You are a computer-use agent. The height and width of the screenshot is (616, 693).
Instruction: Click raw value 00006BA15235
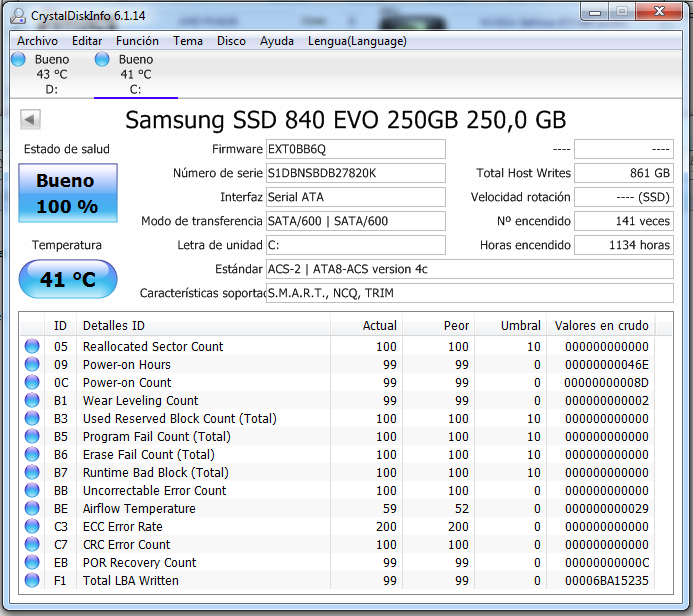coord(606,581)
